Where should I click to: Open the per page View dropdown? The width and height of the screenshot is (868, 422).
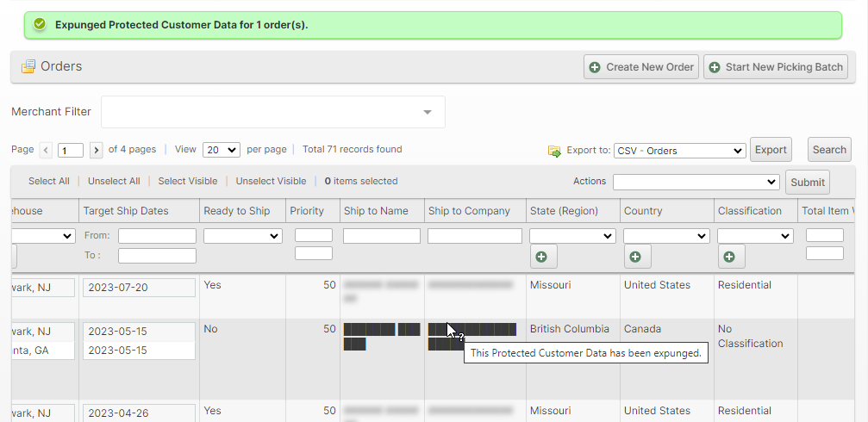[221, 150]
